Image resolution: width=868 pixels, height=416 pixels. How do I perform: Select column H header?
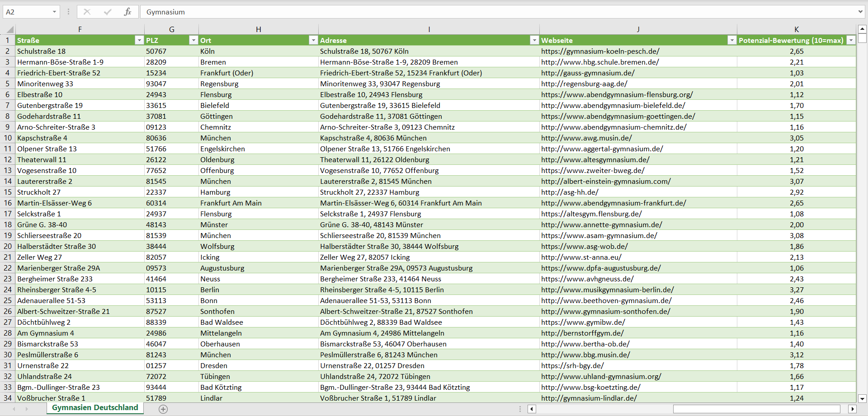tap(258, 29)
